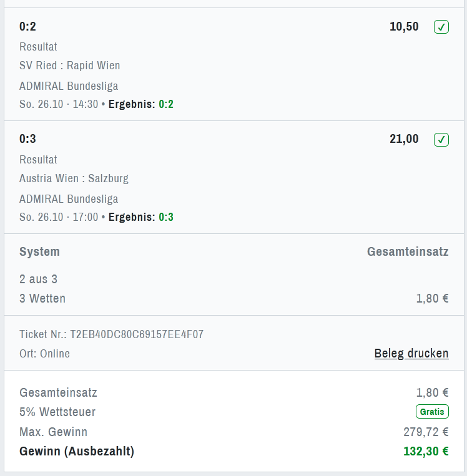Click the SV Ried : Rapid Wien match
This screenshot has width=467, height=476.
pyautogui.click(x=70, y=66)
